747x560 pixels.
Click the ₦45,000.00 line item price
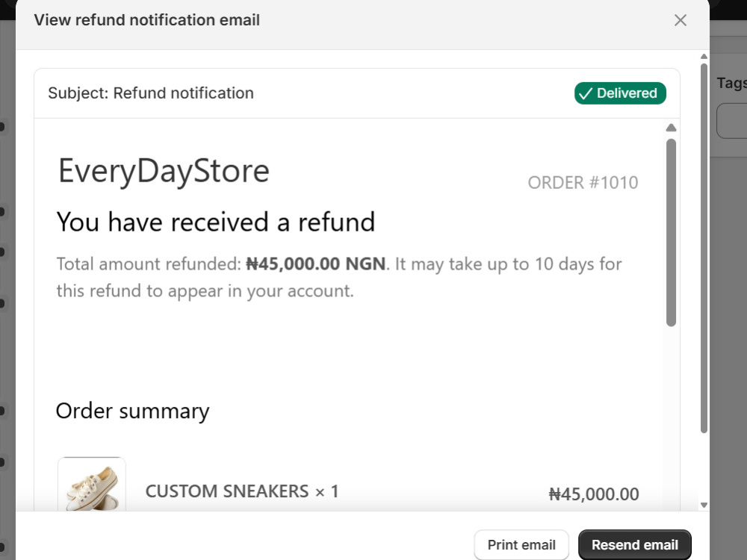tap(594, 494)
